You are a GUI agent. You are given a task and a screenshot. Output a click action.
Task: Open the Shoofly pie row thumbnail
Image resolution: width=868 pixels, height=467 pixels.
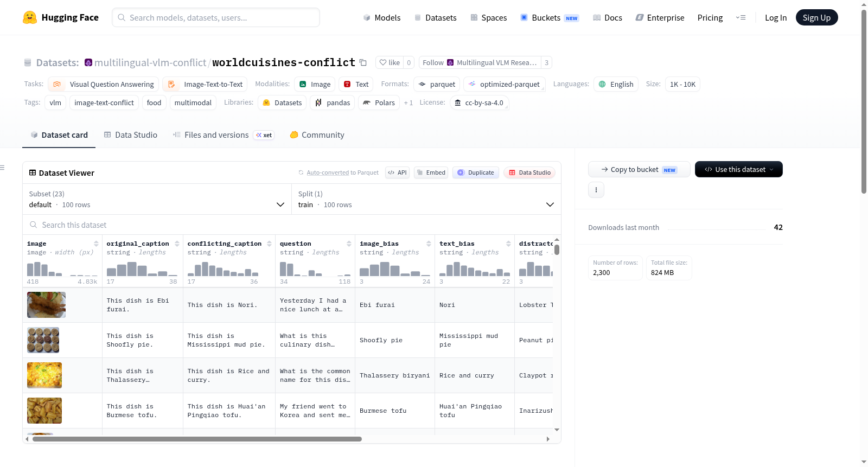[x=43, y=340]
